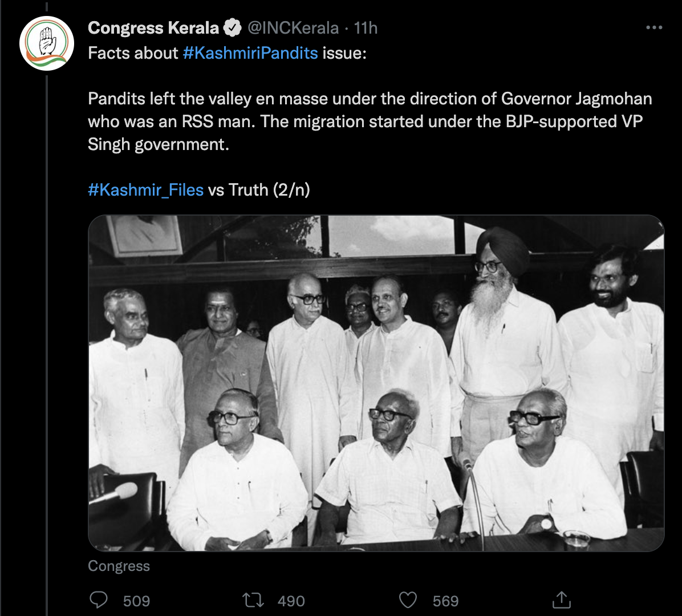Click the 509 replies count

tap(136, 601)
